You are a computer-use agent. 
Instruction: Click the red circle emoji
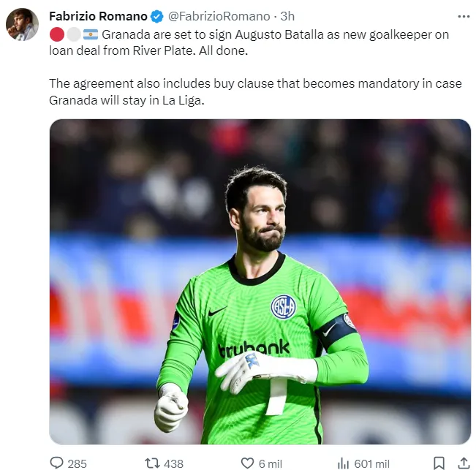pyautogui.click(x=57, y=34)
